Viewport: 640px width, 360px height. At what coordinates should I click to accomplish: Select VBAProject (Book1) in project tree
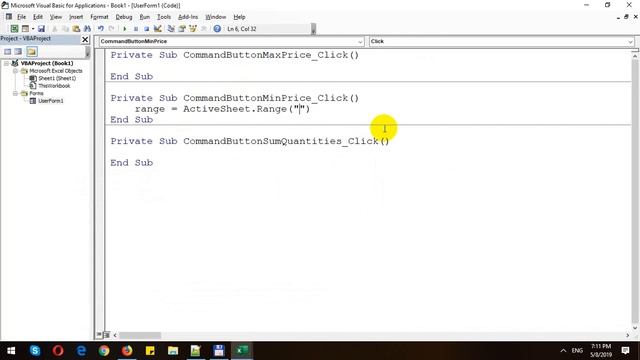click(x=47, y=63)
